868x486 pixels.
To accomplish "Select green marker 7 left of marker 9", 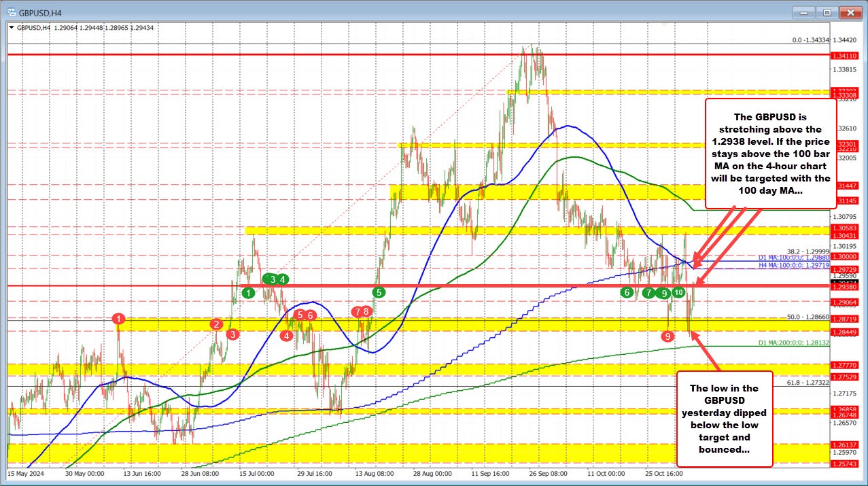I will [x=648, y=293].
